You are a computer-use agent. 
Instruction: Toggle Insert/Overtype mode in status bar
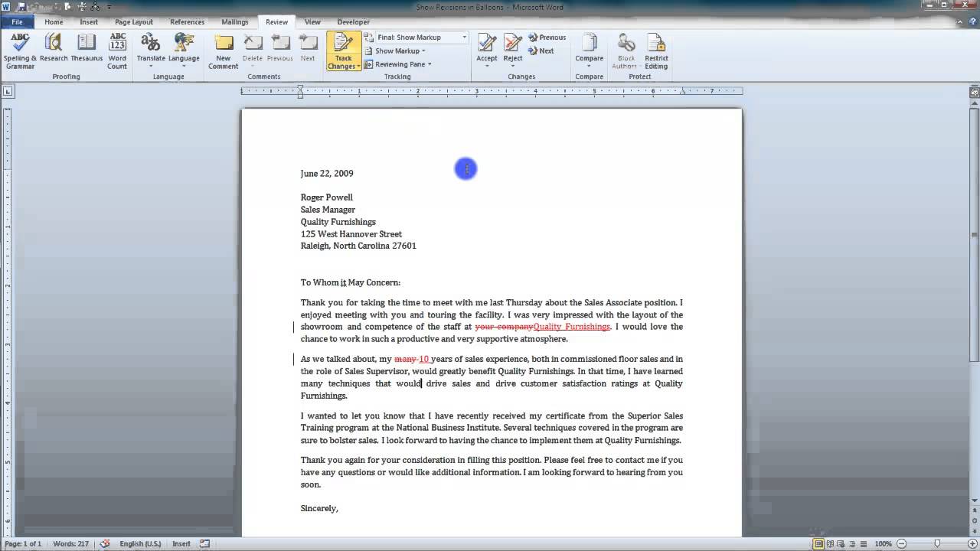click(181, 543)
